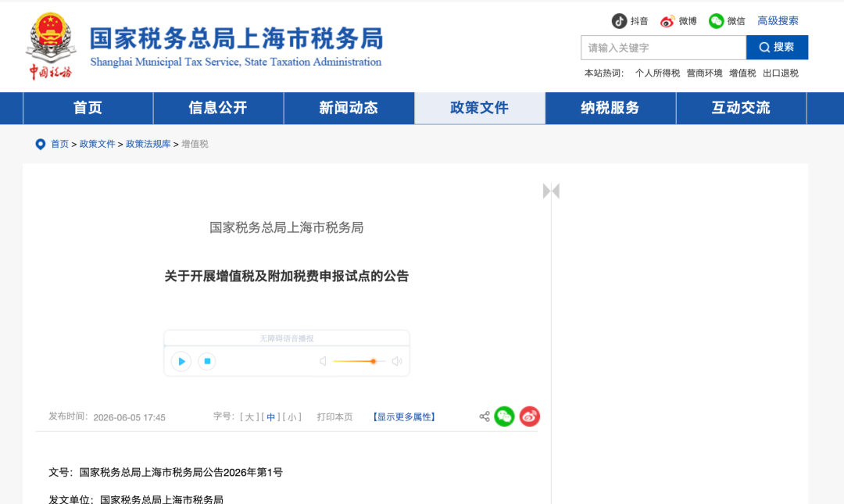Select hot word 增值税
Viewport: 844px width, 504px height.
(742, 73)
